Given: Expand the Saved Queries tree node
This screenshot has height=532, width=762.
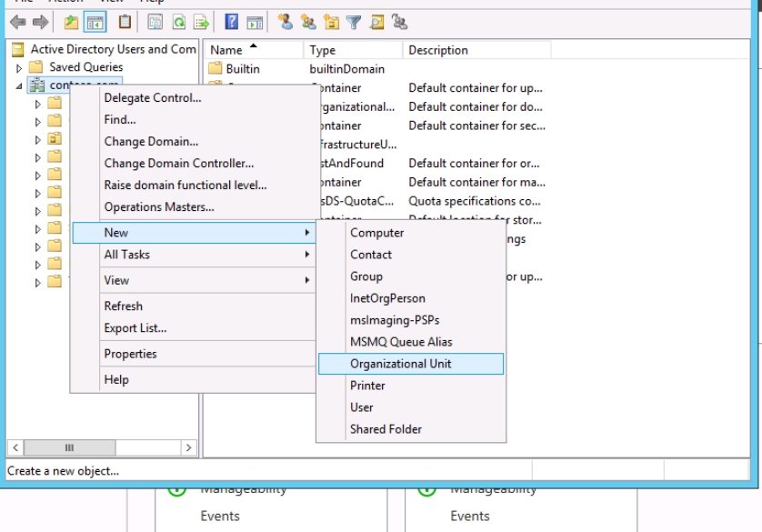Looking at the screenshot, I should [19, 67].
